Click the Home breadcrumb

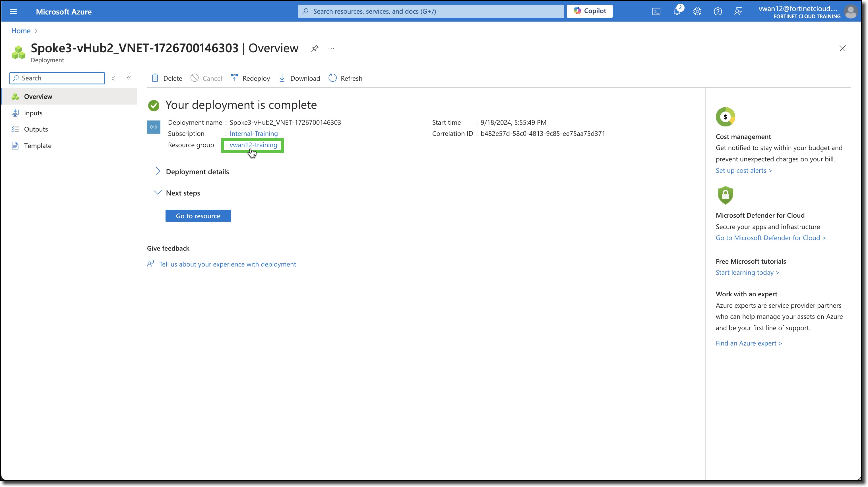pos(21,31)
